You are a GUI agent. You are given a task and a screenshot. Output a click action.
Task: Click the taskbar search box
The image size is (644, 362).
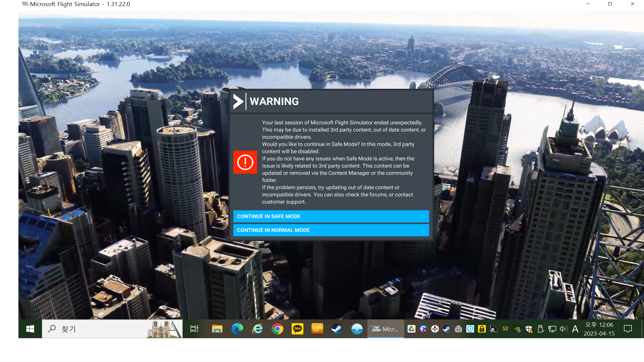coord(112,329)
